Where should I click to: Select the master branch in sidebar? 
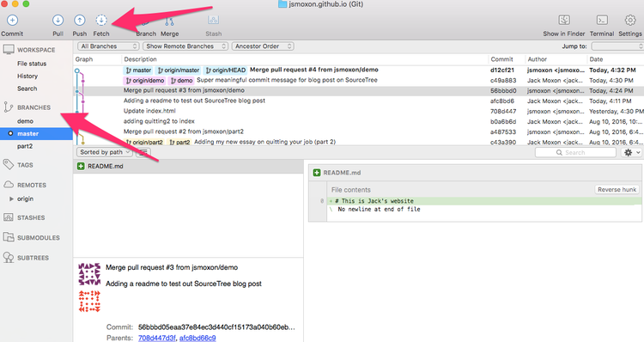pos(36,133)
